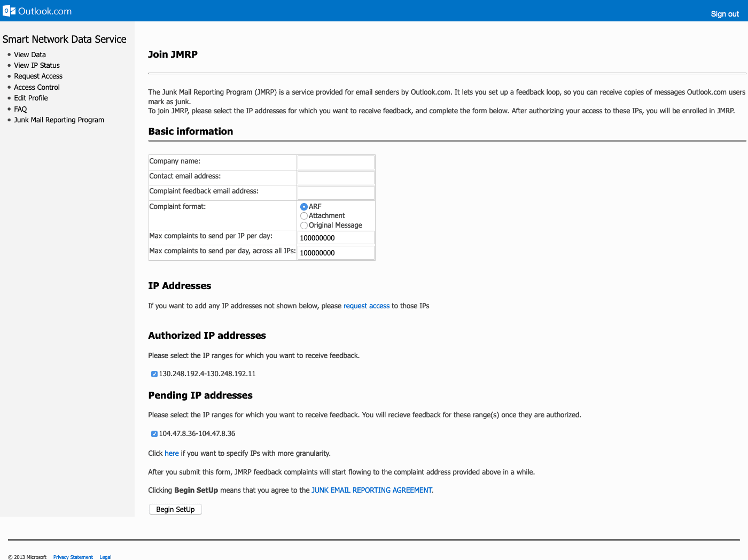
Task: Choose Attachment complaint format
Action: (304, 216)
